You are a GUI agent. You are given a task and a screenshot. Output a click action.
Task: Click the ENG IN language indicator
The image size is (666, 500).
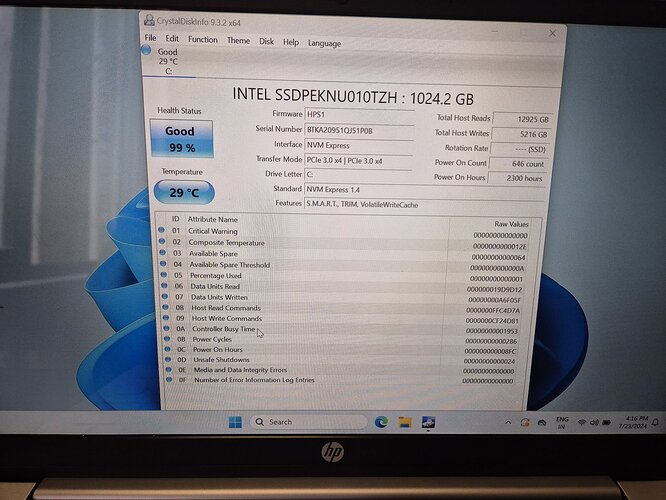[x=561, y=422]
